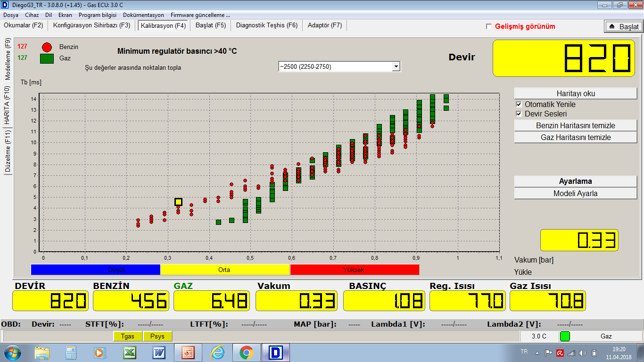Open Windows Media Player taskbar icon

[99, 353]
